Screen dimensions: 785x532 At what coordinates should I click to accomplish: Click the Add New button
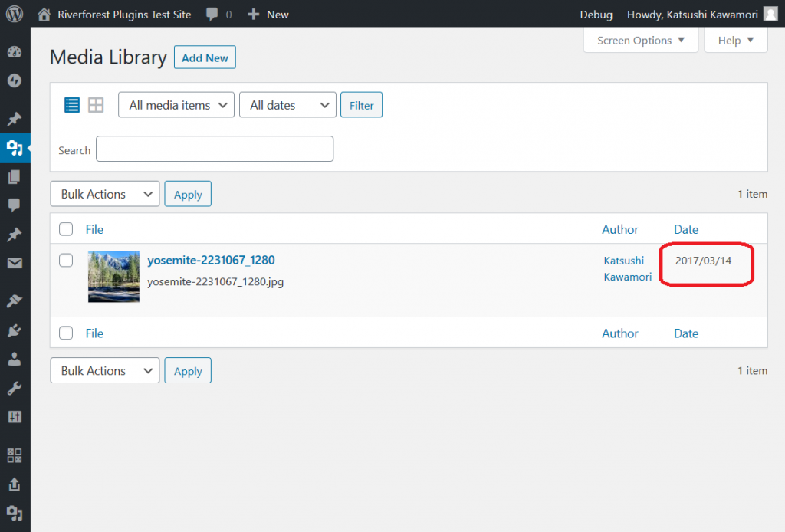click(x=205, y=57)
